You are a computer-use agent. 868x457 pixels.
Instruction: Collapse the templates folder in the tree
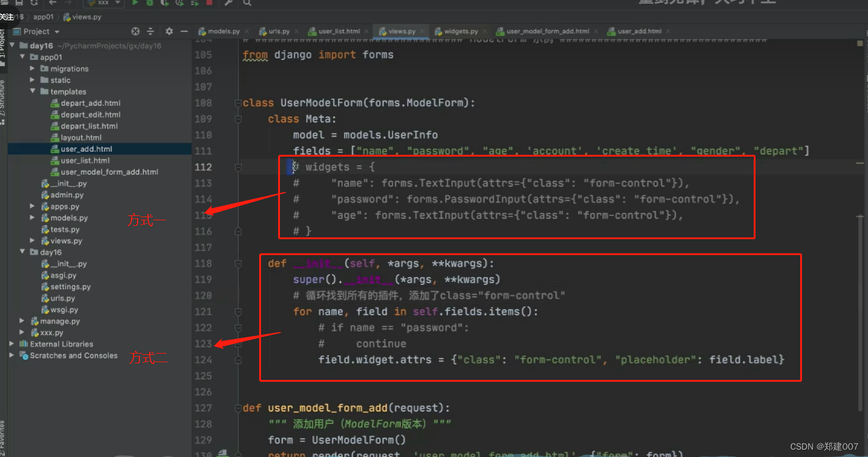(33, 91)
